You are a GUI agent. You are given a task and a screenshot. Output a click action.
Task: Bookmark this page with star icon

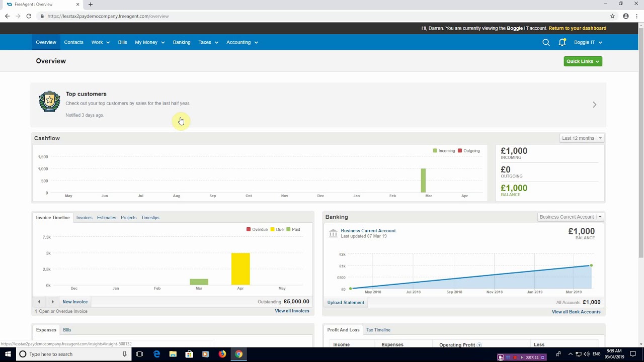click(x=612, y=16)
